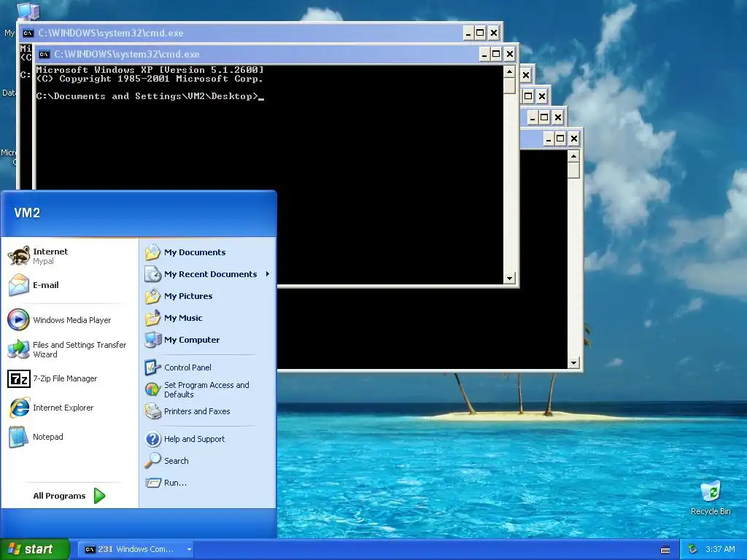747x560 pixels.
Task: Close the rearmost cmd.exe window at top
Action: [494, 33]
